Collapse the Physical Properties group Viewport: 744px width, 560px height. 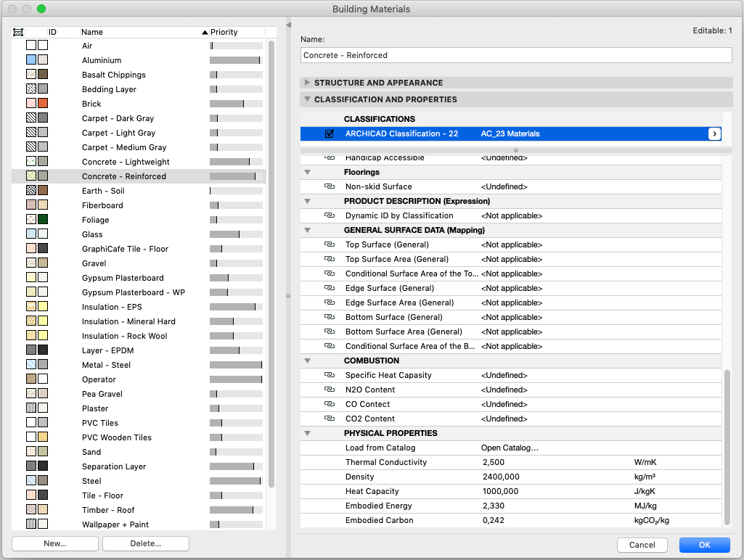coord(308,433)
